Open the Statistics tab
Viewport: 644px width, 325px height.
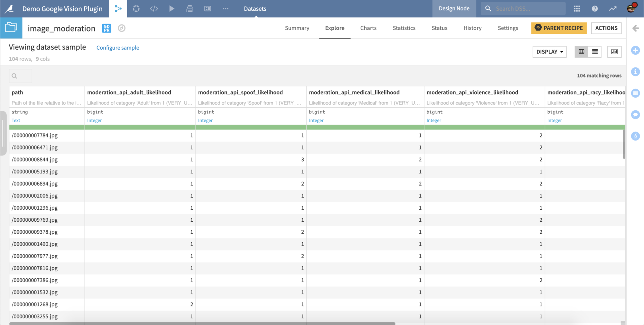click(404, 28)
